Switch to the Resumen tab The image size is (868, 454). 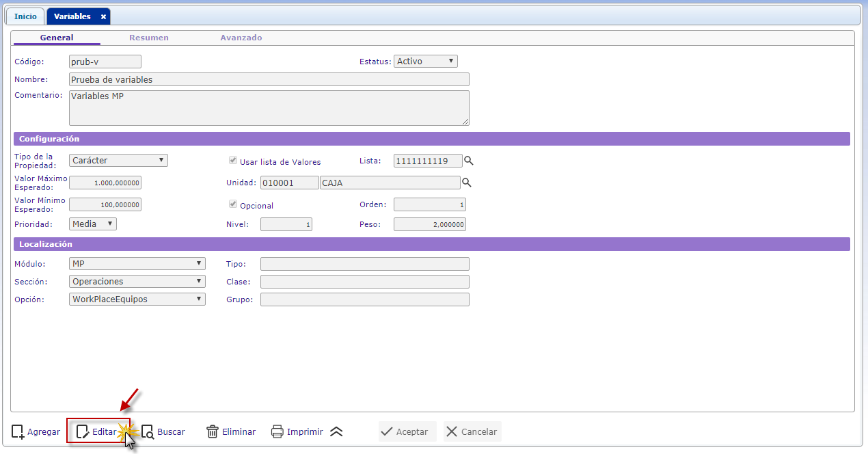[149, 38]
